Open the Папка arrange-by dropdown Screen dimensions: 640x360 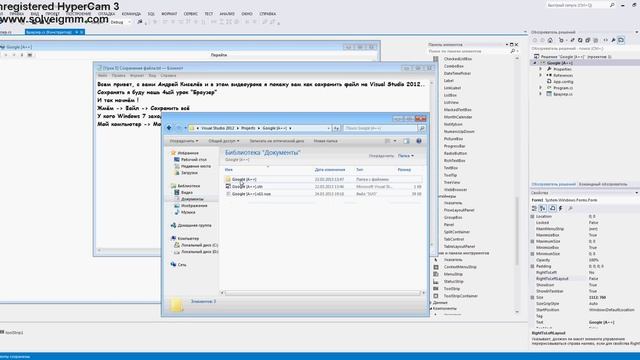tap(406, 156)
